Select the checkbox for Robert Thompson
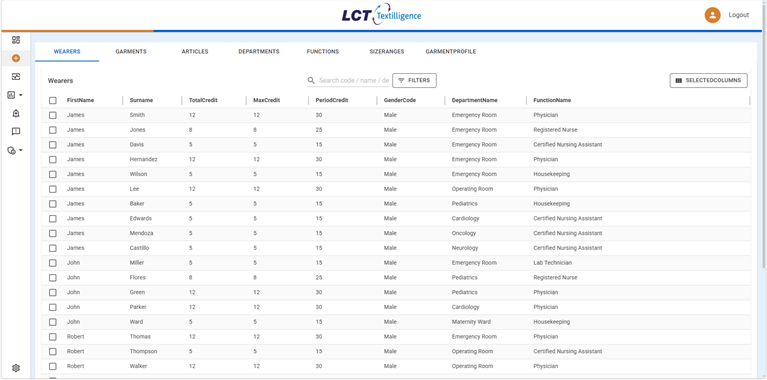This screenshot has width=767, height=380. coord(53,352)
